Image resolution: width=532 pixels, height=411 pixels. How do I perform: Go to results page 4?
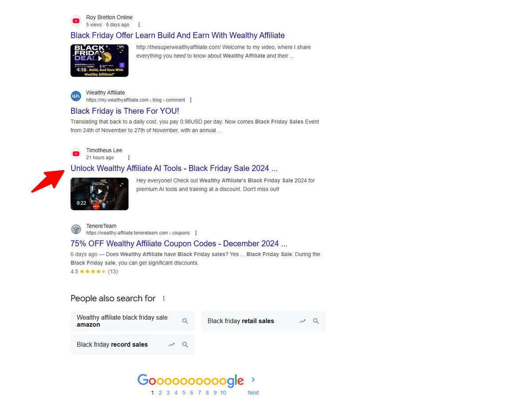(x=176, y=393)
